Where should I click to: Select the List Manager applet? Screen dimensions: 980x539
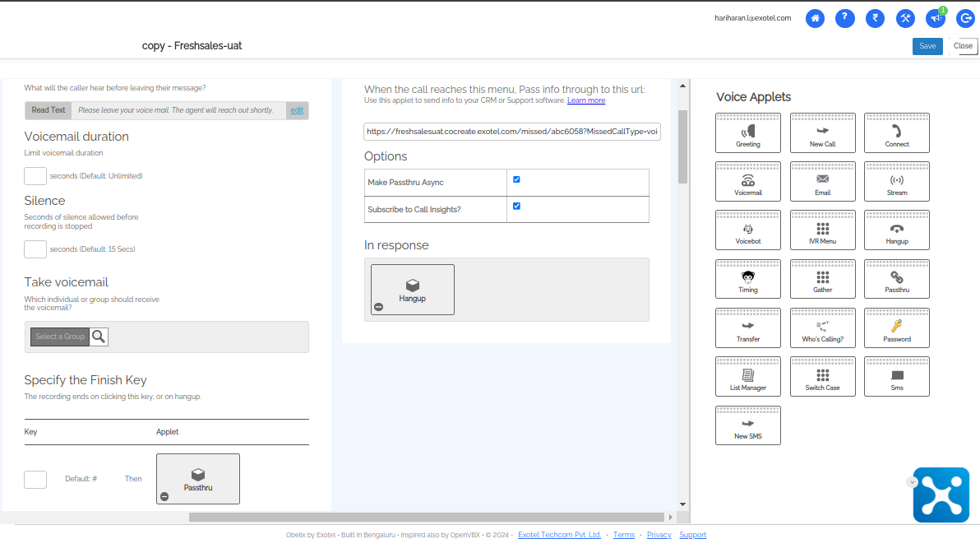747,376
